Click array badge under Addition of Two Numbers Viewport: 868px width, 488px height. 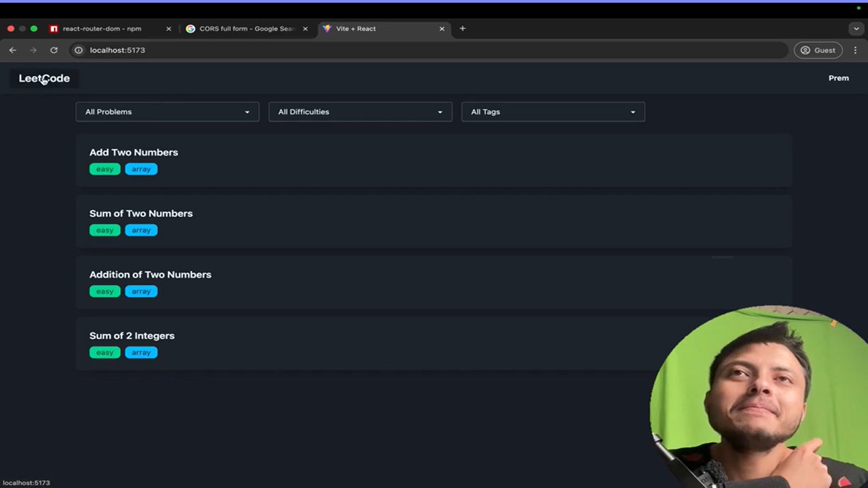click(141, 291)
